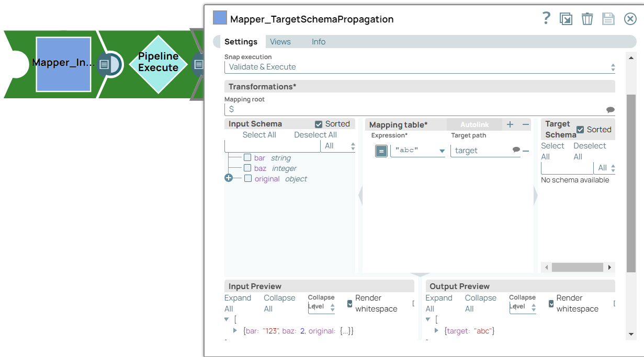
Task: Click the Autolink button
Action: 474,124
